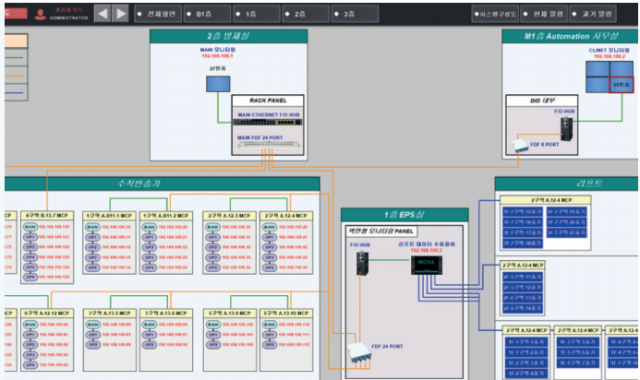This screenshot has height=380, width=640.
Task: Select MAIN node at 192.168.100.30
Action: pos(213,227)
